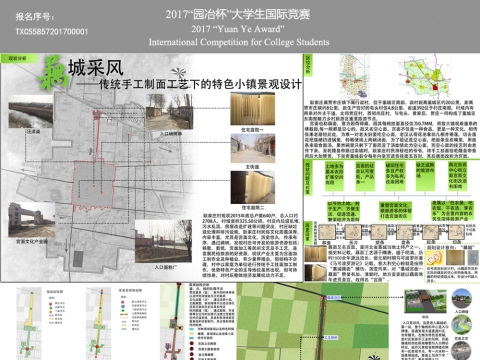Open the second landscape system diagram at the bottom

point(98,323)
